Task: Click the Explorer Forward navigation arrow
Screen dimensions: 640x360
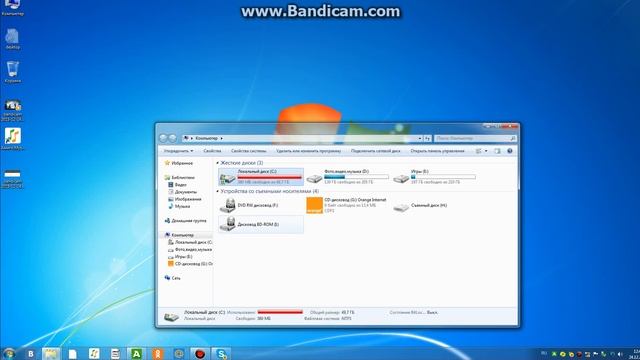Action: click(x=173, y=138)
